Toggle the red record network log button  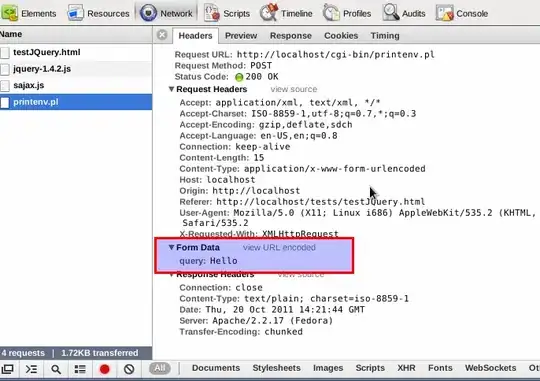coord(105,369)
